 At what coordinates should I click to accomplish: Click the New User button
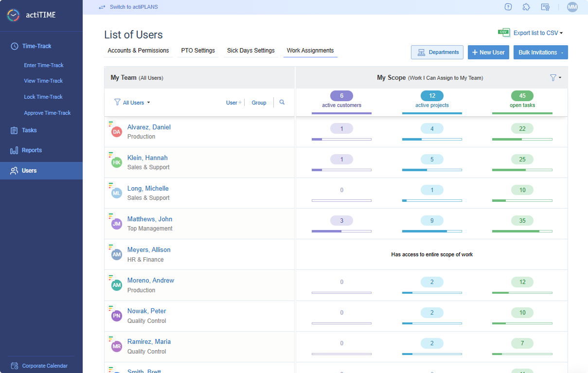488,52
